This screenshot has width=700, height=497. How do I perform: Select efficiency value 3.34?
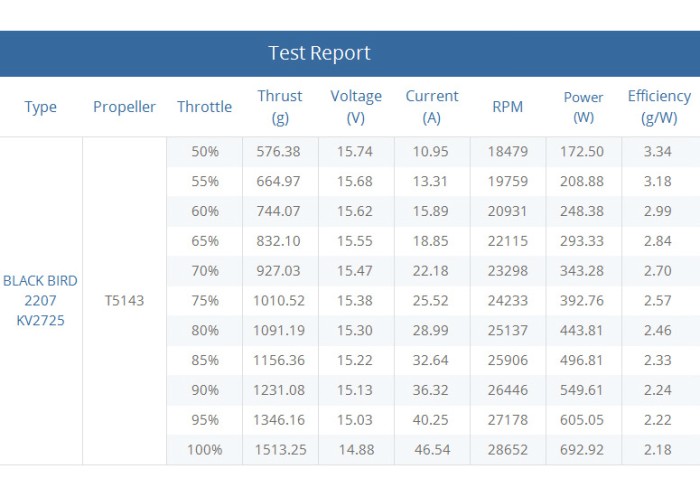point(658,151)
